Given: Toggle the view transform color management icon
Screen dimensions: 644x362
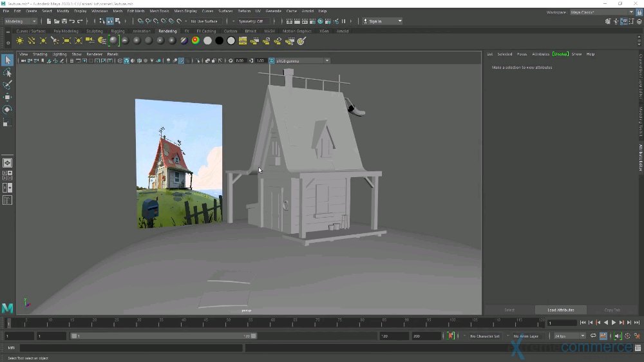Looking at the screenshot, I should pos(272,61).
